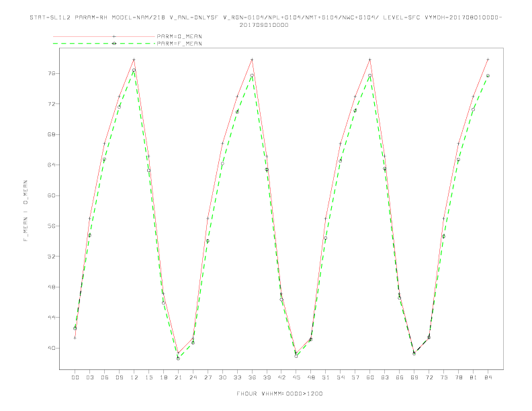Click forecast hour label 27 on x-axis
Viewport: 532px width, 411px height.
[x=208, y=377]
